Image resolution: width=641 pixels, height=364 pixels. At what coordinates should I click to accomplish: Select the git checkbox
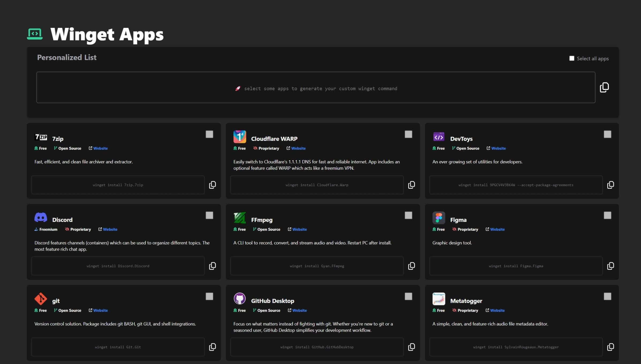(x=209, y=297)
